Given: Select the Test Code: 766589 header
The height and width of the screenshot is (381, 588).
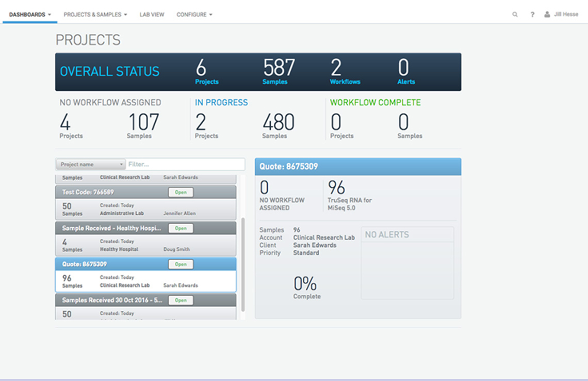Looking at the screenshot, I should (88, 192).
